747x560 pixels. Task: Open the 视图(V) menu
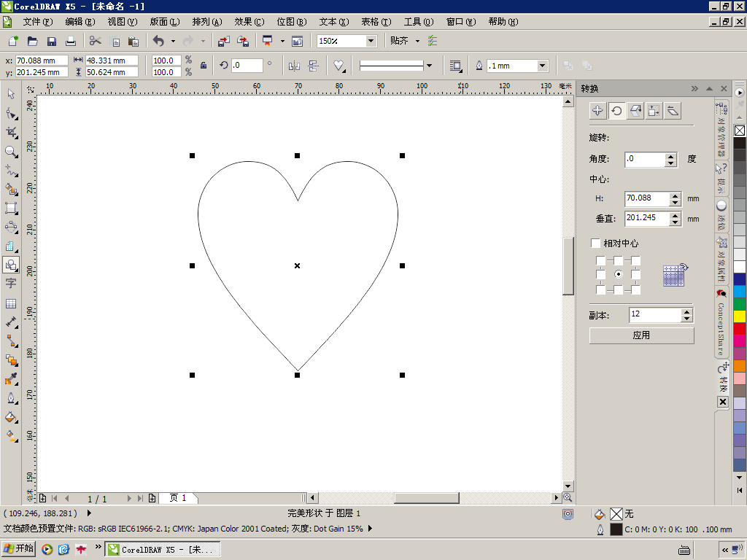tap(123, 21)
